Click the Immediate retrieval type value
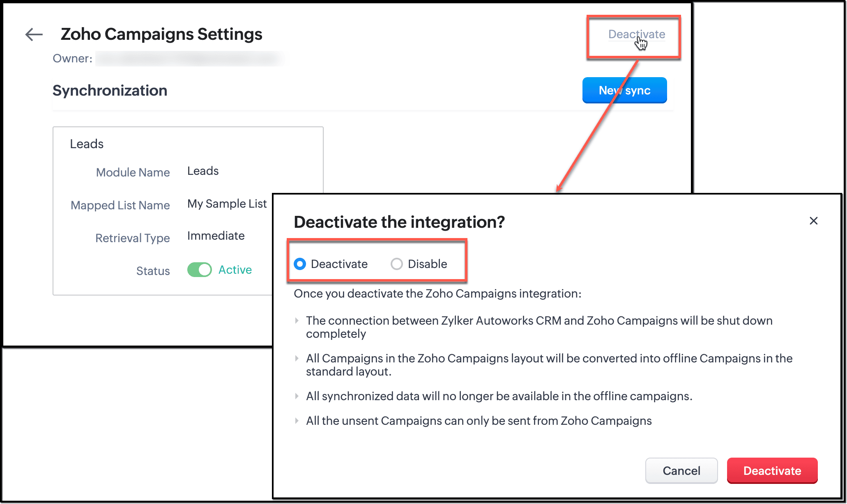 pos(216,236)
